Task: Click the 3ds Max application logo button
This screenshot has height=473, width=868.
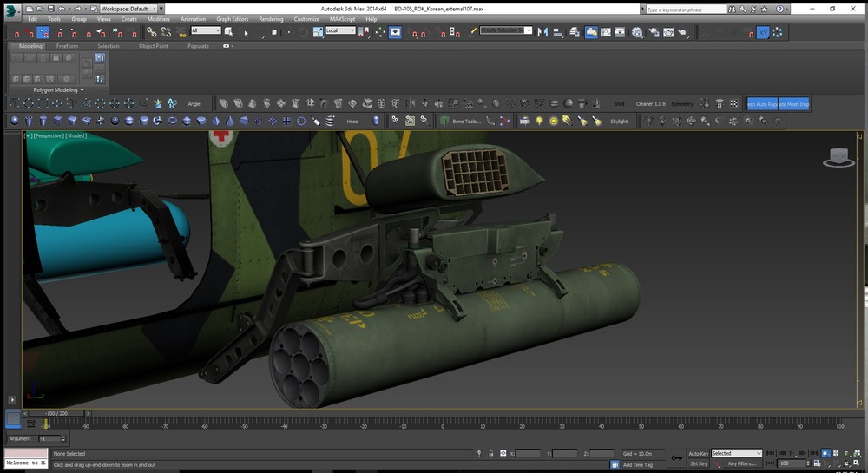Action: (x=11, y=10)
